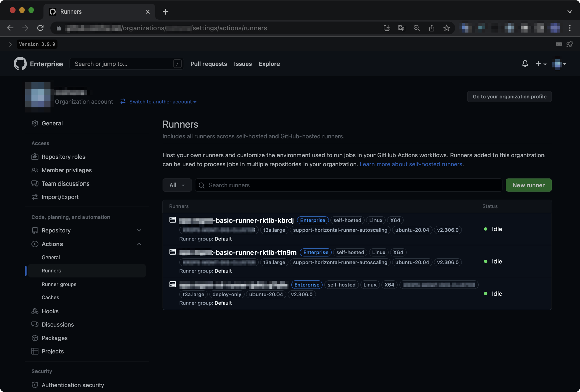Open the Switch to another account dropdown
580x392 pixels.
pos(159,102)
